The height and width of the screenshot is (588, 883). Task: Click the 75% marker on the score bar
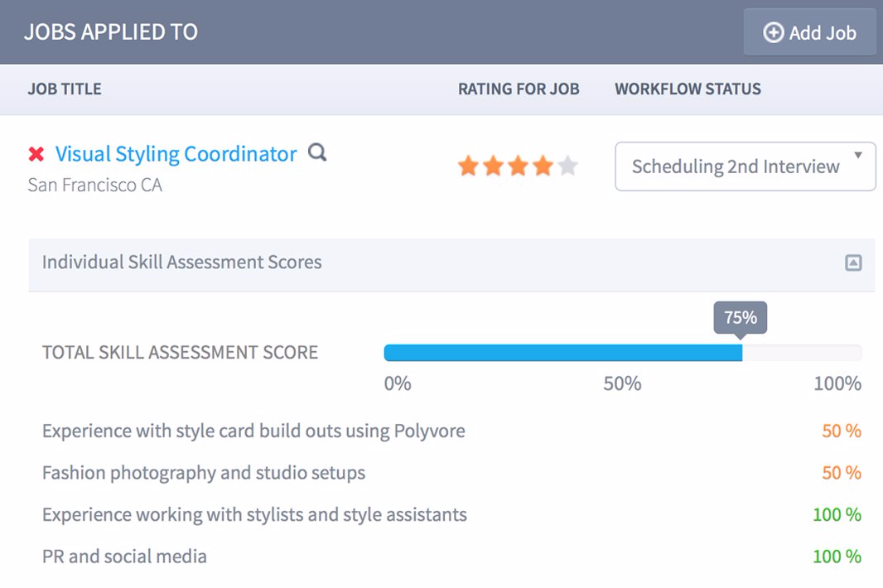740,317
